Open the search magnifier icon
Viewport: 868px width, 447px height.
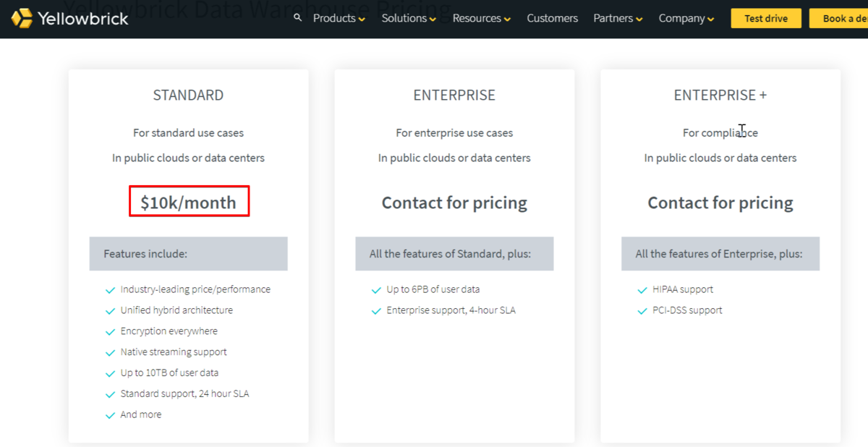[298, 17]
